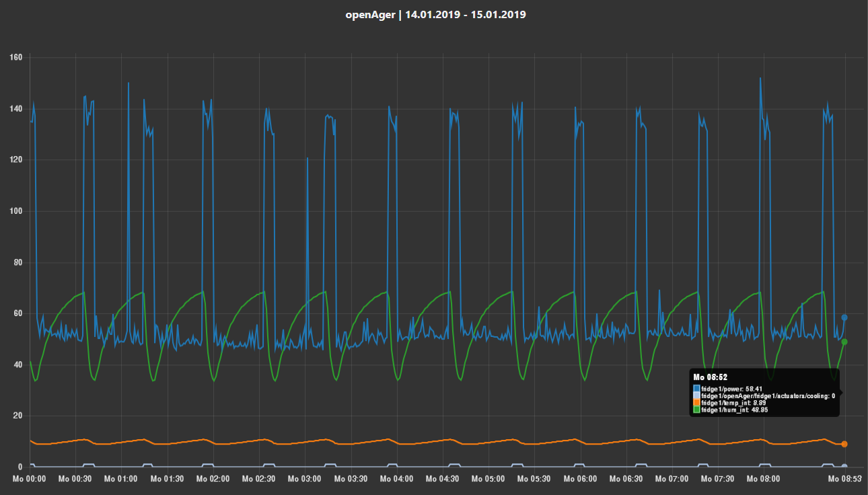Click the blue power swatch in tooltip

tap(697, 389)
